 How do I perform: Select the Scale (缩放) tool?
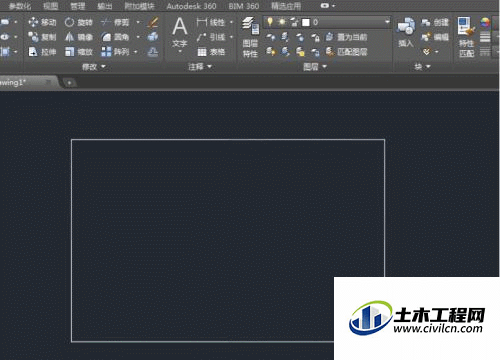[x=78, y=52]
